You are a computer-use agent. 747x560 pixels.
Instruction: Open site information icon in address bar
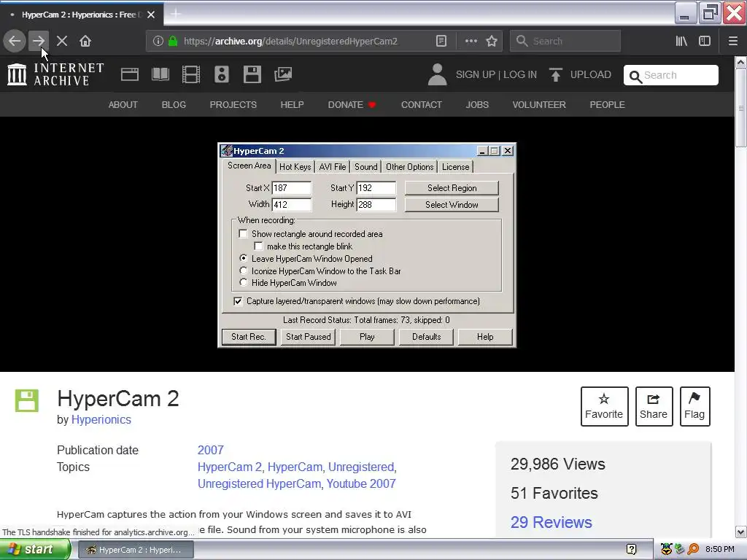tap(158, 41)
